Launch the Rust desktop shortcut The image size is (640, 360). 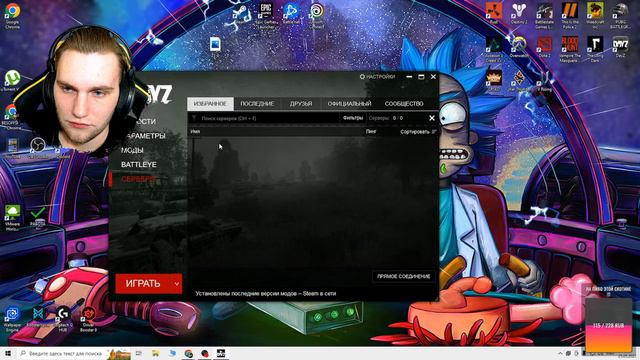point(494,13)
